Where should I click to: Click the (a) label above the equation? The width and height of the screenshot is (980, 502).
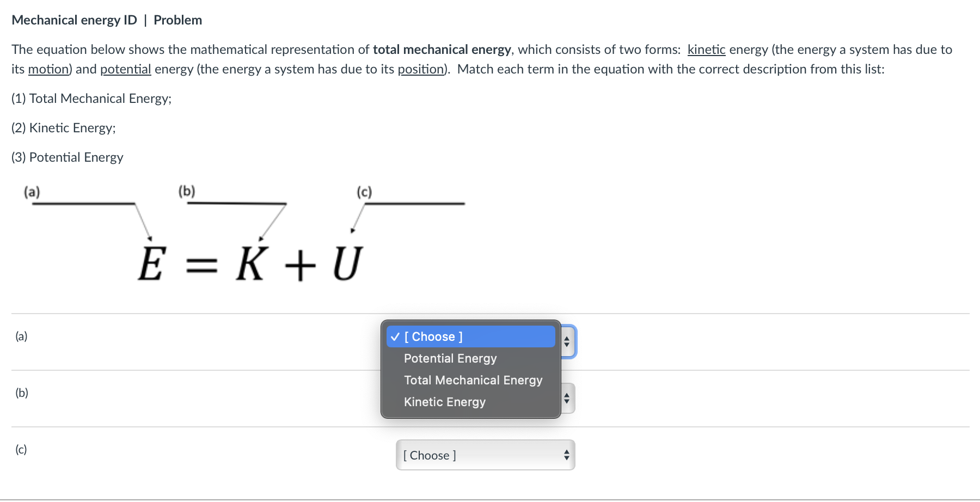(32, 192)
